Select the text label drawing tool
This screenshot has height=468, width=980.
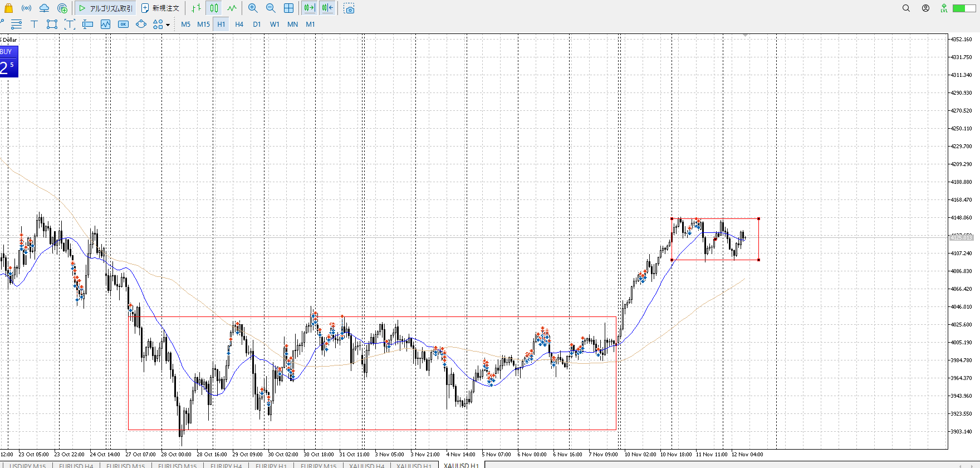point(34,24)
